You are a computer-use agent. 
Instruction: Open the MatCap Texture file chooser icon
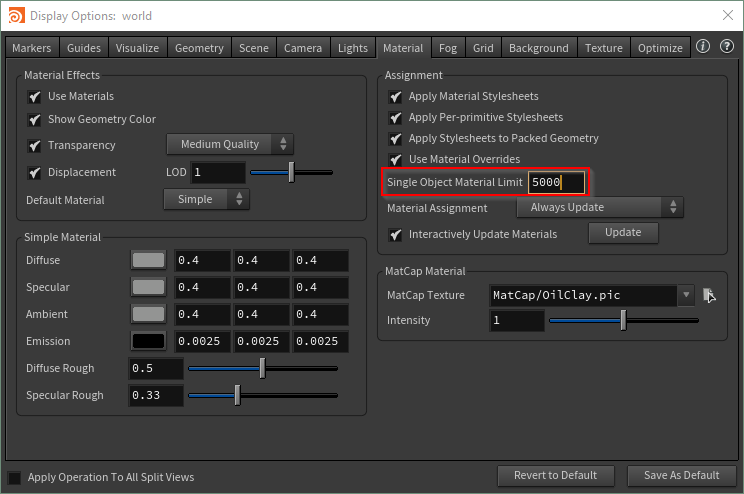(709, 295)
